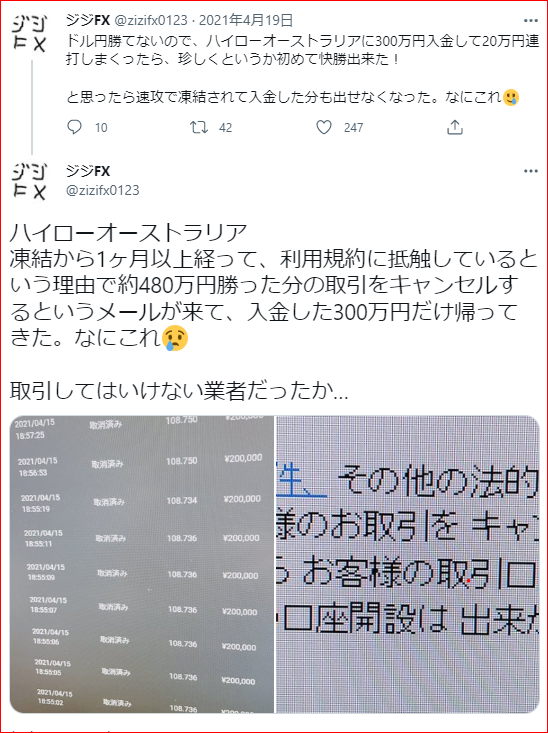Visit @zizifx0123 handle in first tweet header
This screenshot has width=548, height=733.
[151, 20]
